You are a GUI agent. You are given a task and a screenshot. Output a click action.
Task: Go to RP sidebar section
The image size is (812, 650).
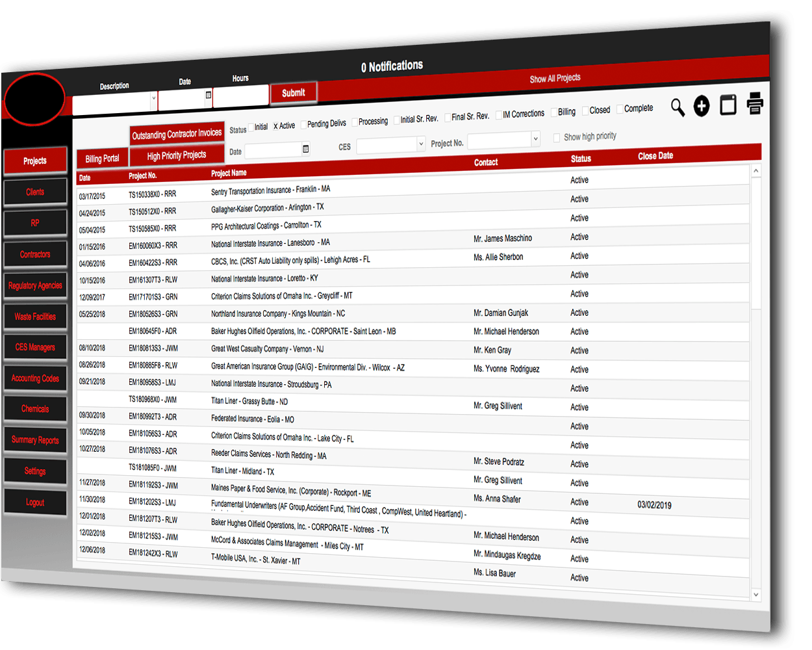(x=35, y=223)
